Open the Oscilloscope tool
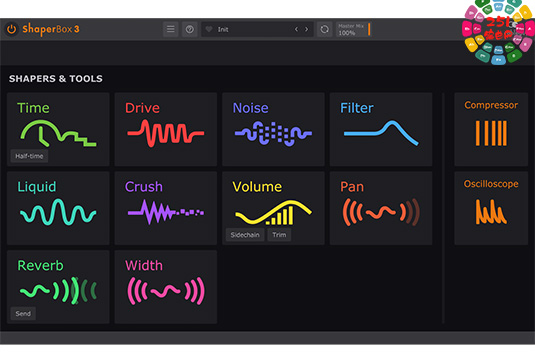The image size is (535, 363). (491, 208)
